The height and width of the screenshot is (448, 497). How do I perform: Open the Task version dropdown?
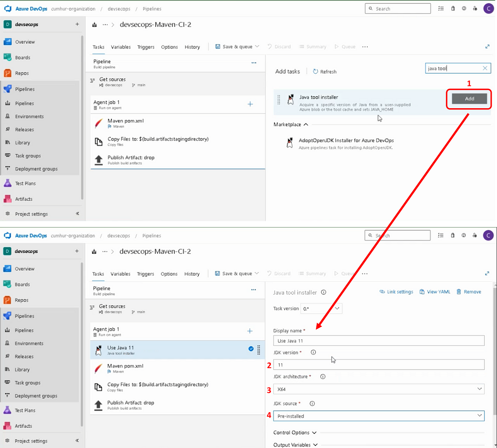pyautogui.click(x=321, y=309)
